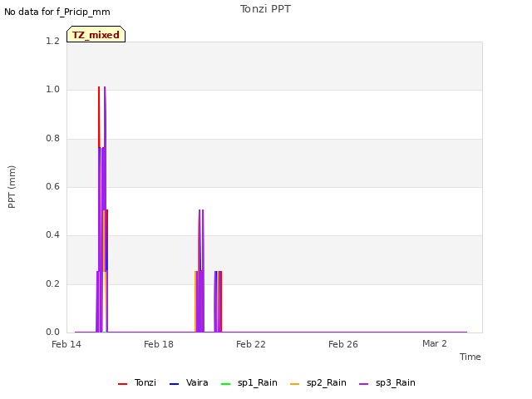Toggle the sp3_Rain series in legend

(387, 382)
